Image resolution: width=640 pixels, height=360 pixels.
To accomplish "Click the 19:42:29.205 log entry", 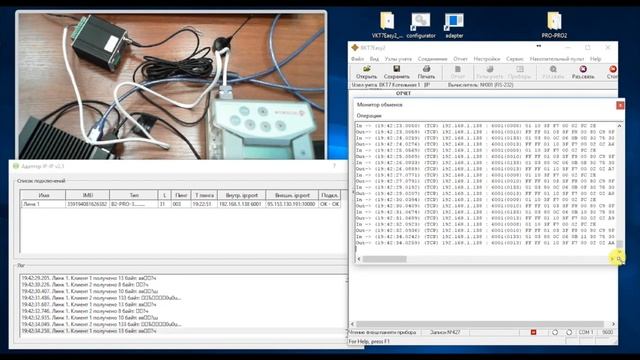I will point(89,278).
